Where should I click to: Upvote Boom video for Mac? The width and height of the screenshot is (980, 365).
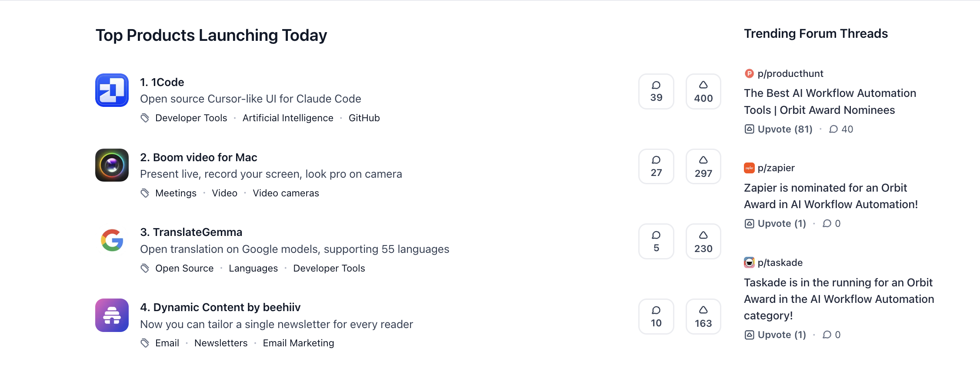tap(703, 166)
